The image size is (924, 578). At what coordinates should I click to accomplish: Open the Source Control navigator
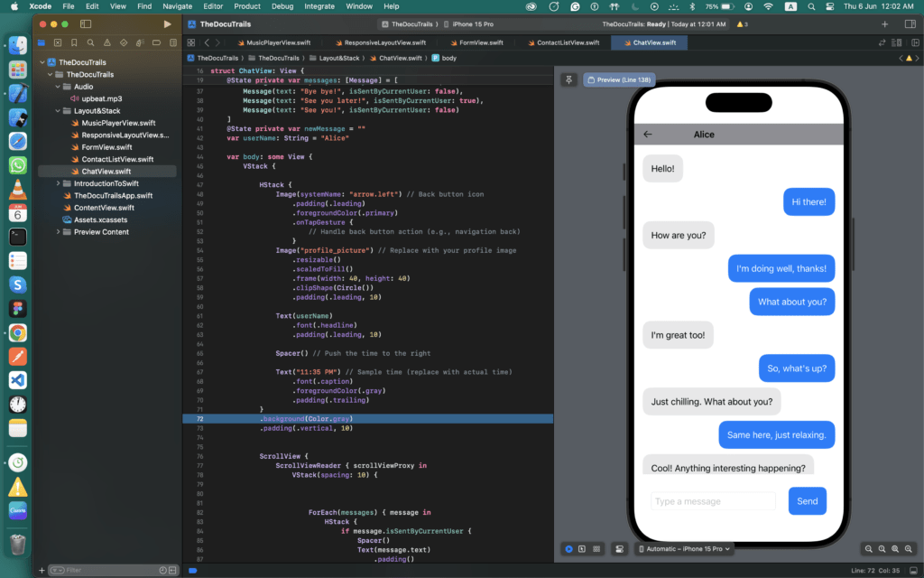[58, 42]
